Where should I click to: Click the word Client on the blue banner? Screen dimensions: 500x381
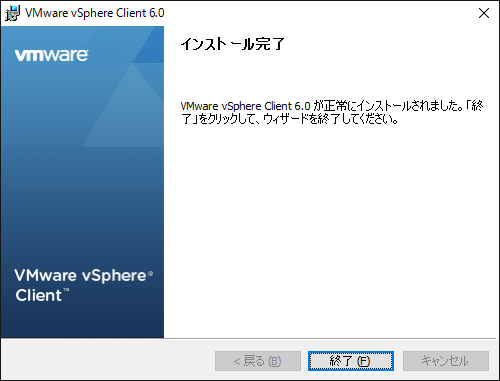click(x=39, y=295)
